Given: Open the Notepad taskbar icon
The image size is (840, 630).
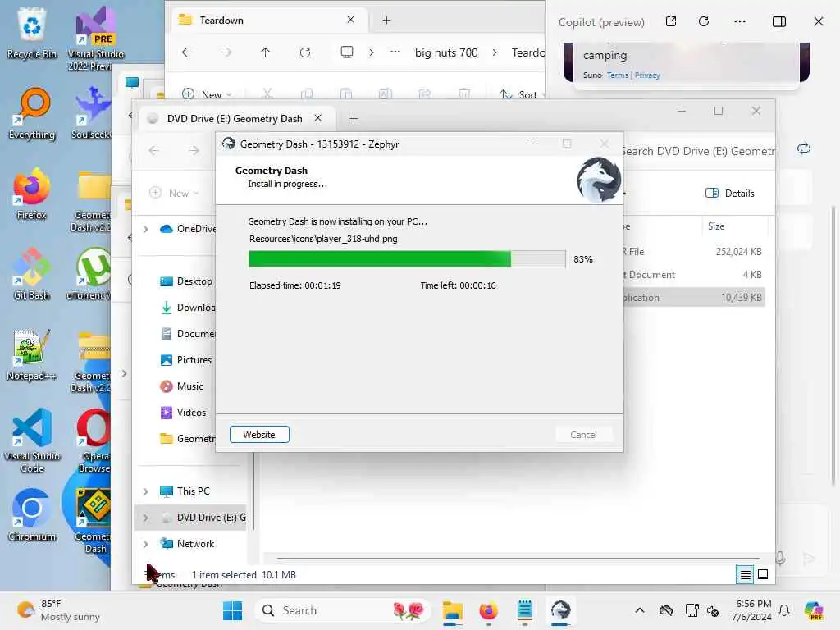Looking at the screenshot, I should (524, 610).
